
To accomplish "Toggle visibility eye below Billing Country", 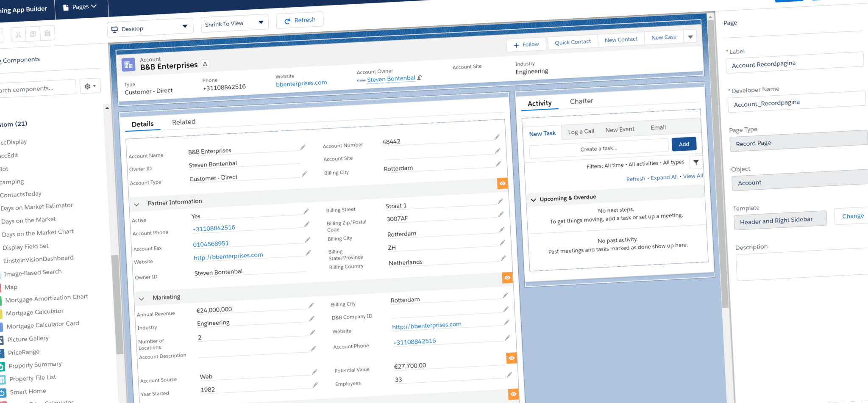I will 507,278.
